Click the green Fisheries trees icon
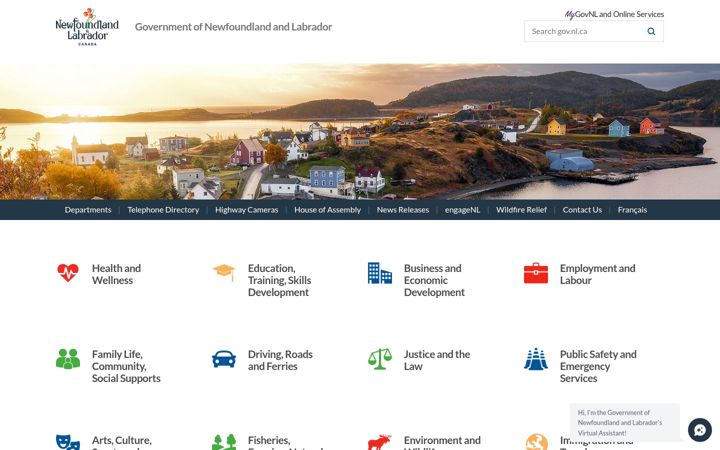This screenshot has height=450, width=720. pos(224,442)
